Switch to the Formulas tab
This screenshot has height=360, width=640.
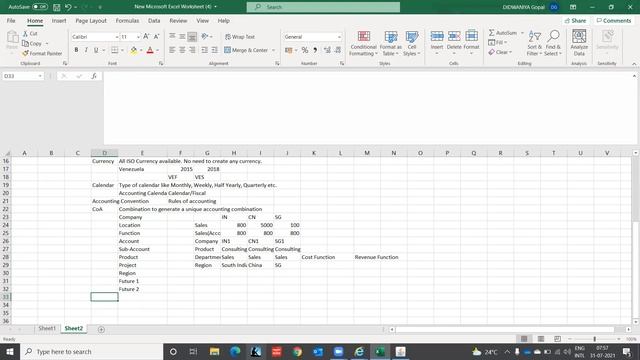click(127, 20)
